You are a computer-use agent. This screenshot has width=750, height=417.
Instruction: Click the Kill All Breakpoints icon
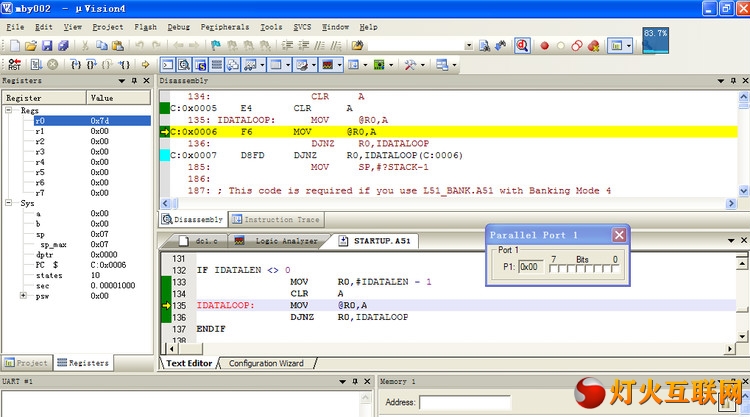[x=594, y=46]
